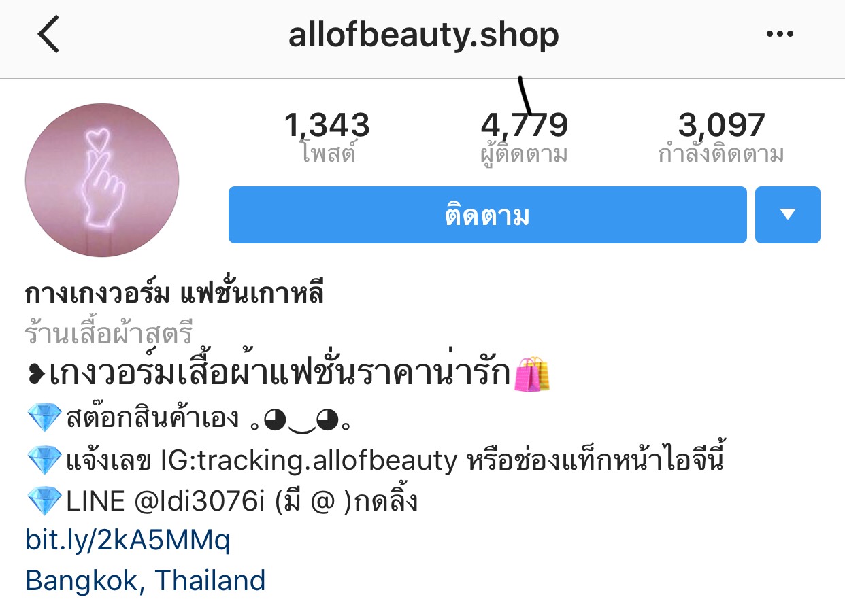Tap the heart bullet before เกงวอร์มเสื้อผ้า

click(x=37, y=375)
